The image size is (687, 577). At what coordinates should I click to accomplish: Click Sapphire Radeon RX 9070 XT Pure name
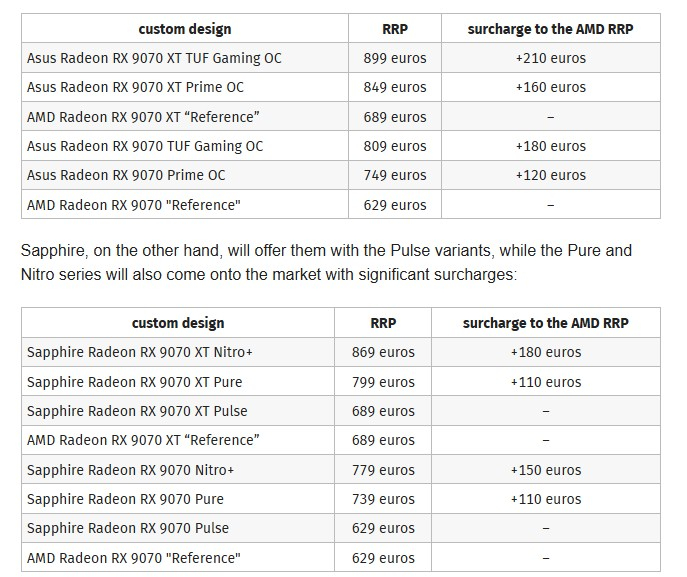pos(134,382)
